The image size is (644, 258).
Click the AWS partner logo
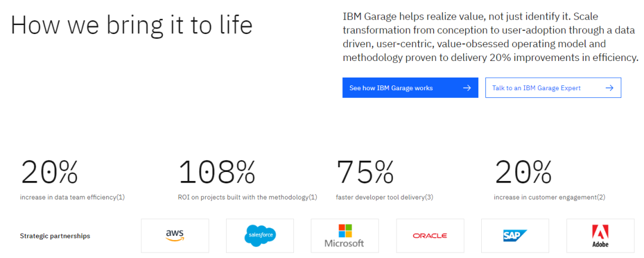[175, 236]
